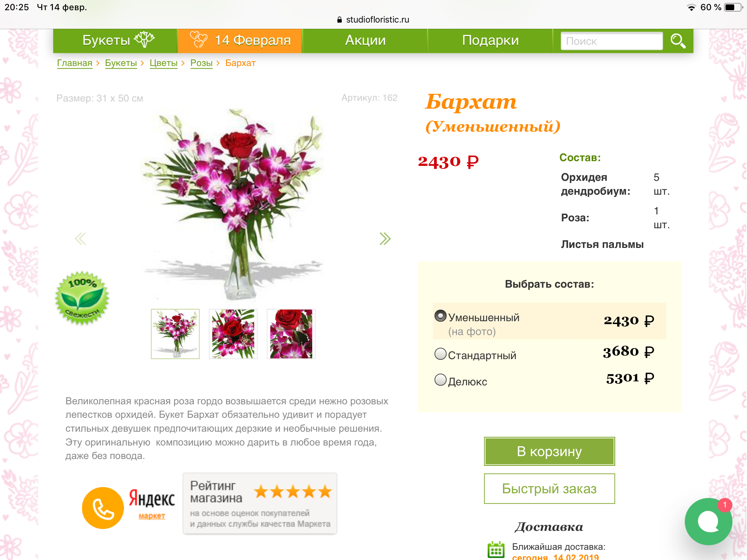Click the 100% freshness badge
Screen dimensions: 747x560
pyautogui.click(x=82, y=298)
